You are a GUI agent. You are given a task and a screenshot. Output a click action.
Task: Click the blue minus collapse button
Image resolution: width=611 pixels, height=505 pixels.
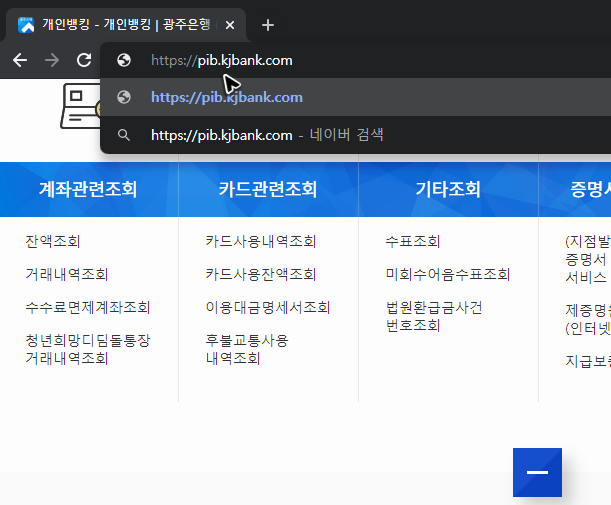pos(537,472)
